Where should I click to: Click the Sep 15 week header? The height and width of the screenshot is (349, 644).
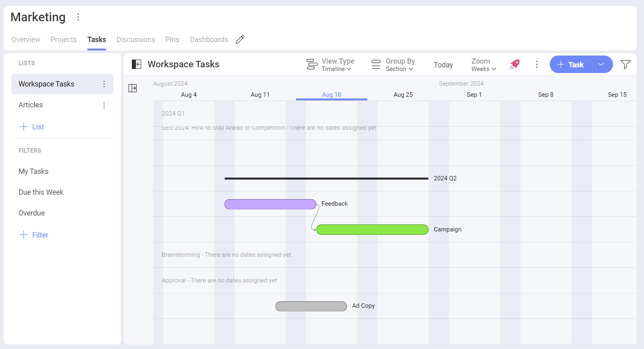click(x=617, y=95)
